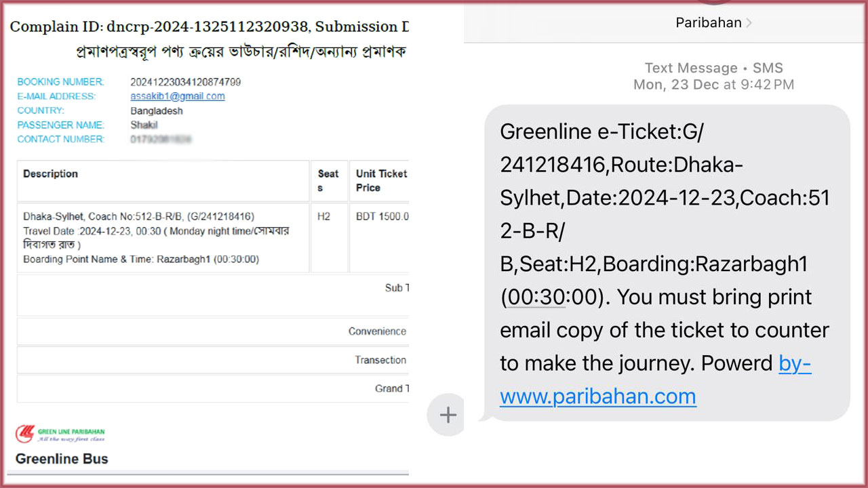Click the Convenience fee row
The width and height of the screenshot is (868, 488).
pyautogui.click(x=213, y=331)
